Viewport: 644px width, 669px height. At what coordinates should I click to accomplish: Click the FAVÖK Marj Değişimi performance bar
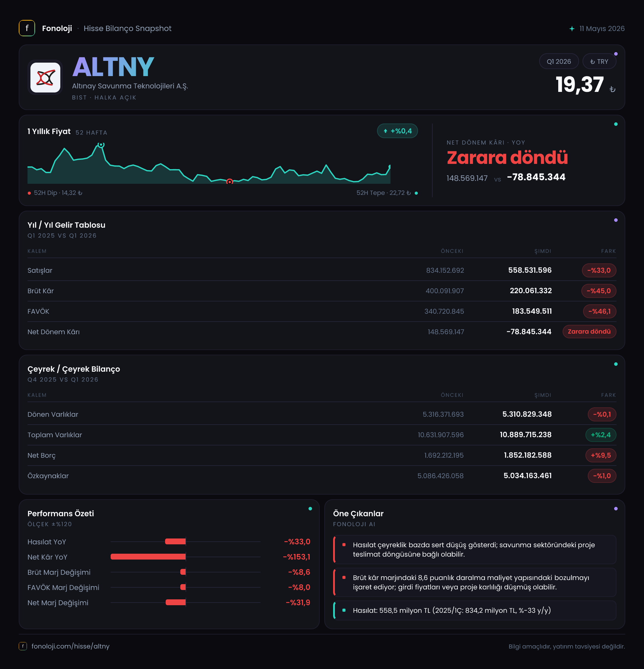pyautogui.click(x=183, y=587)
